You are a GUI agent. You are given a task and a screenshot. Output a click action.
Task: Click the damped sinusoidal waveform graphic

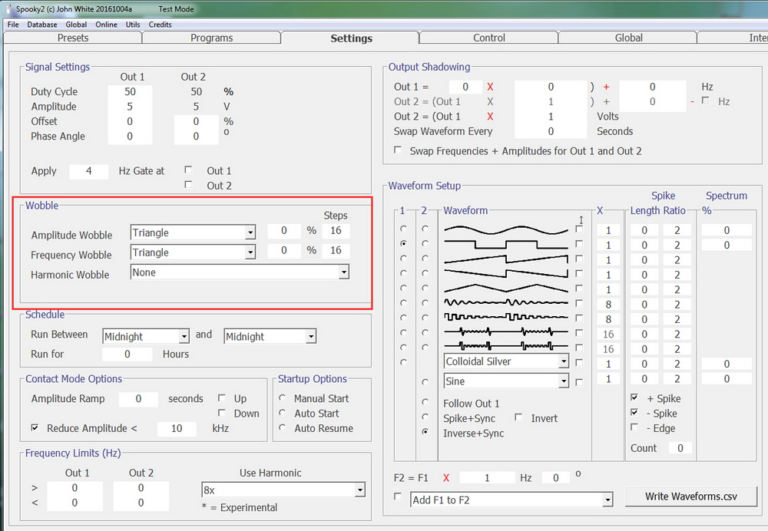click(507, 303)
